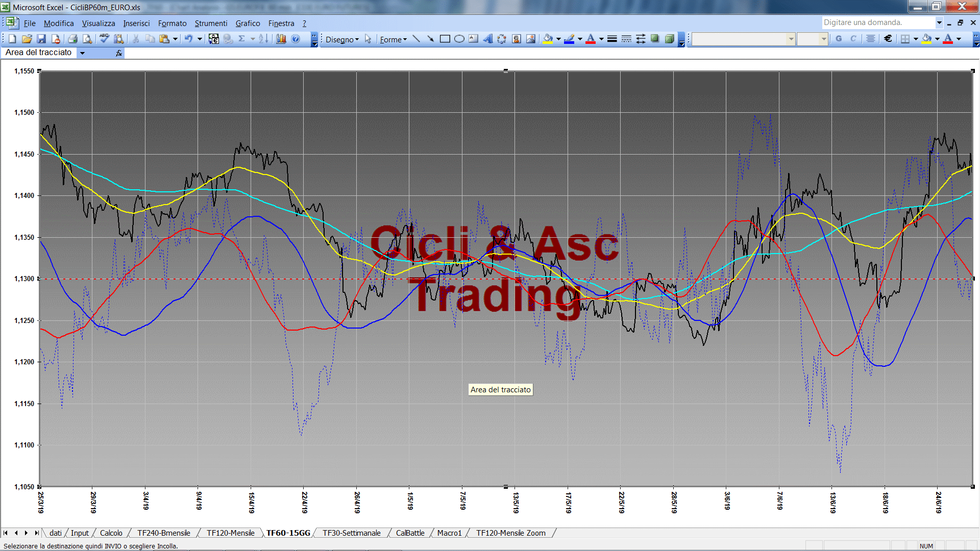Toggle center alignment button
The height and width of the screenshot is (551, 980).
(x=871, y=39)
